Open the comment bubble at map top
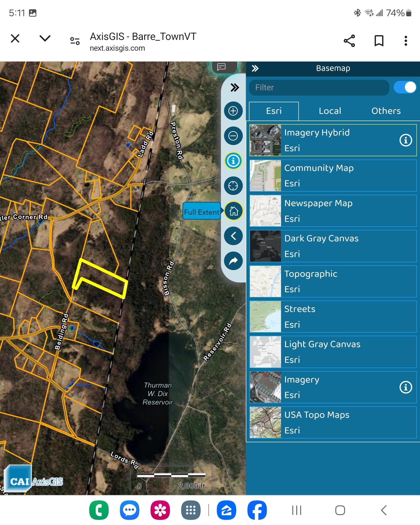The height and width of the screenshot is (525, 420). (222, 67)
